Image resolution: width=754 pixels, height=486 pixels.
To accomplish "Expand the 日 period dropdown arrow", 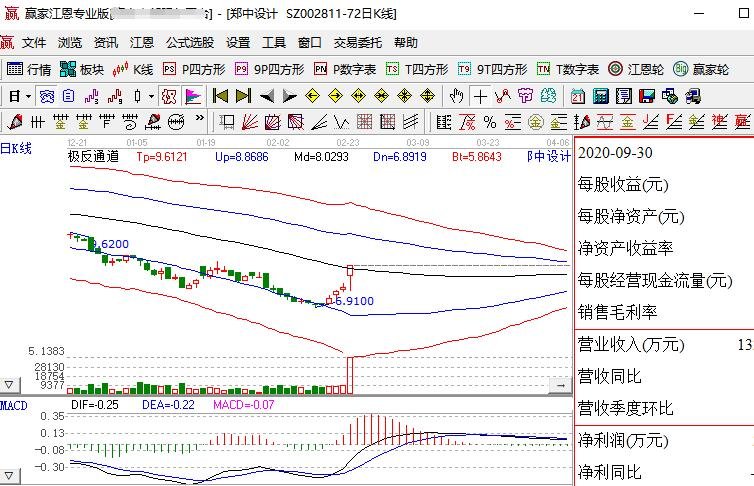I will (29, 97).
